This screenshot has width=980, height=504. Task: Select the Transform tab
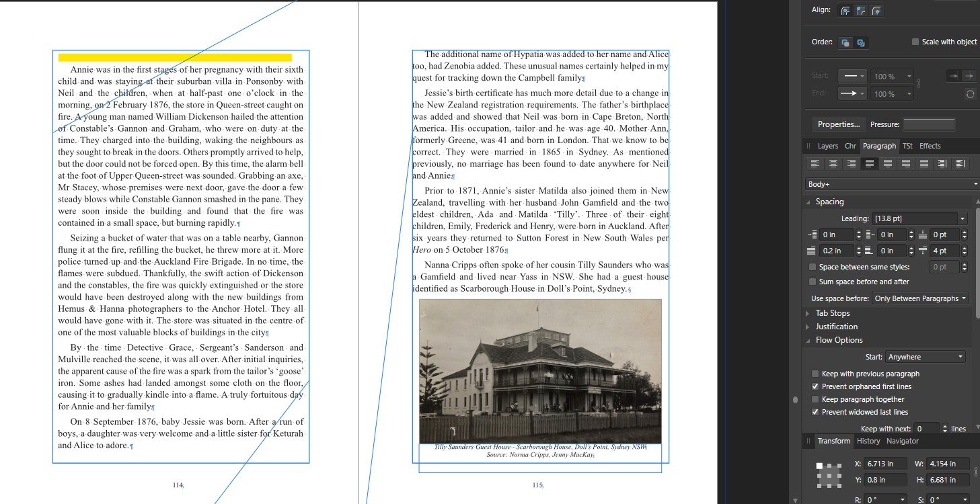tap(833, 441)
